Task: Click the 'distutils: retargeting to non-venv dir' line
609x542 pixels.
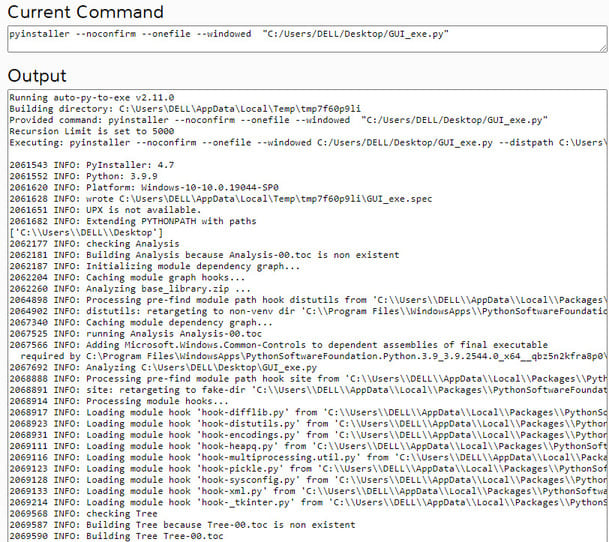Action: [x=308, y=312]
